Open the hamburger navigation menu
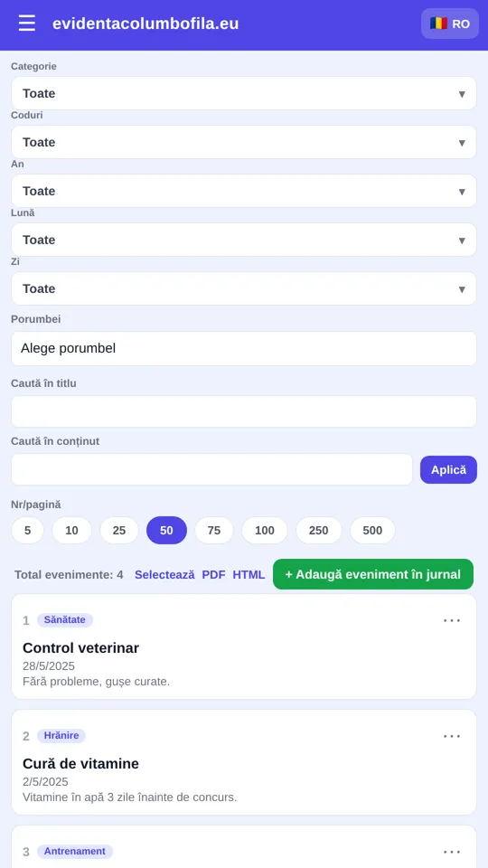This screenshot has height=868, width=488. coord(26,24)
